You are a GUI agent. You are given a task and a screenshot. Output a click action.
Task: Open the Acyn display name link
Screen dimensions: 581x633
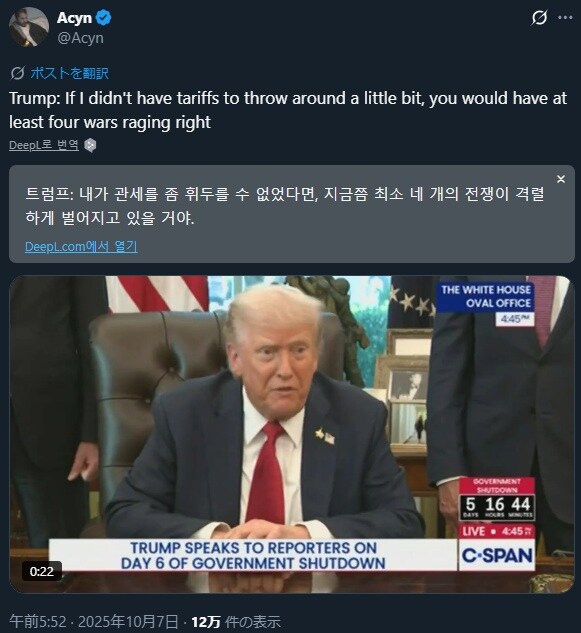tap(74, 18)
